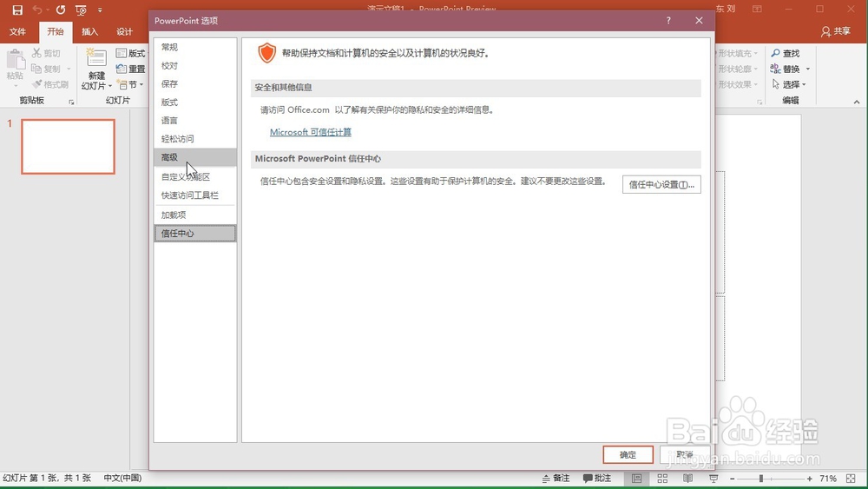Click the 共享 Share button
The width and height of the screenshot is (868, 489).
pos(836,31)
